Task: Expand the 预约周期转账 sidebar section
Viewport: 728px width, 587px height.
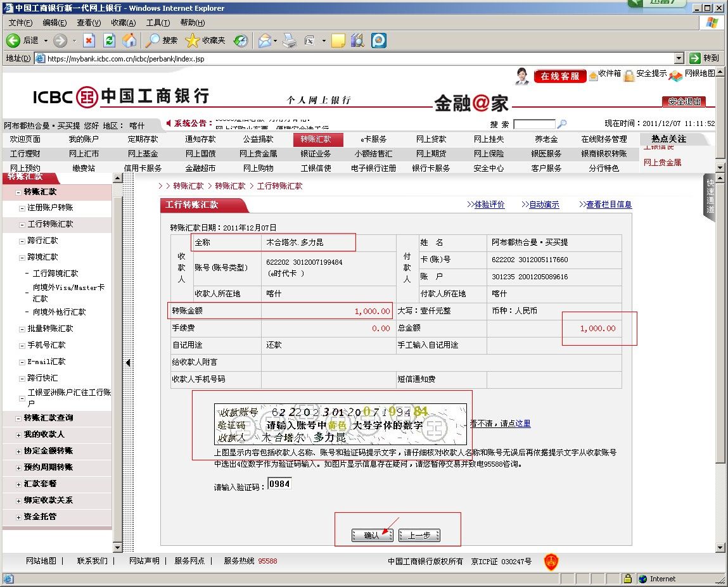Action: click(18, 468)
